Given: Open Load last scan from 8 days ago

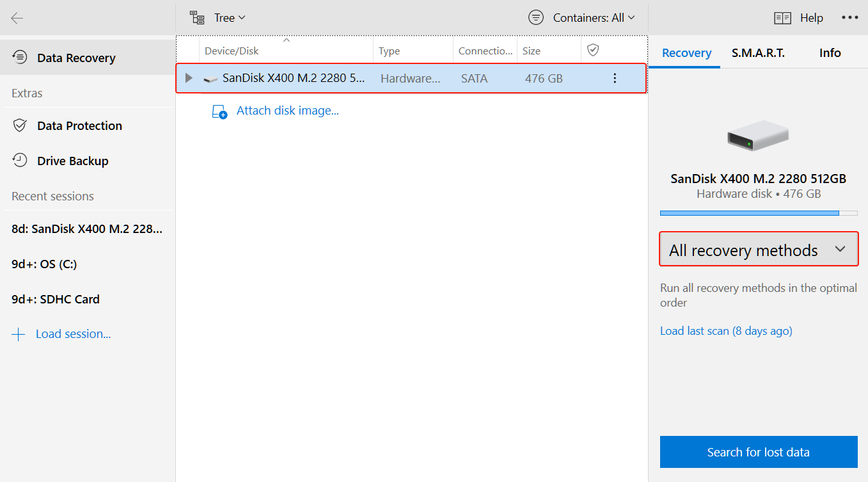Looking at the screenshot, I should pos(726,330).
